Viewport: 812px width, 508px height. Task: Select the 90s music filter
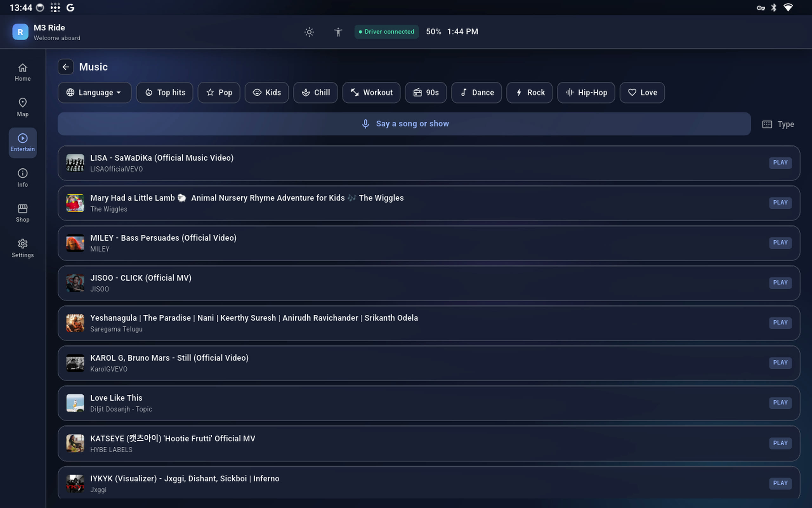(x=425, y=92)
